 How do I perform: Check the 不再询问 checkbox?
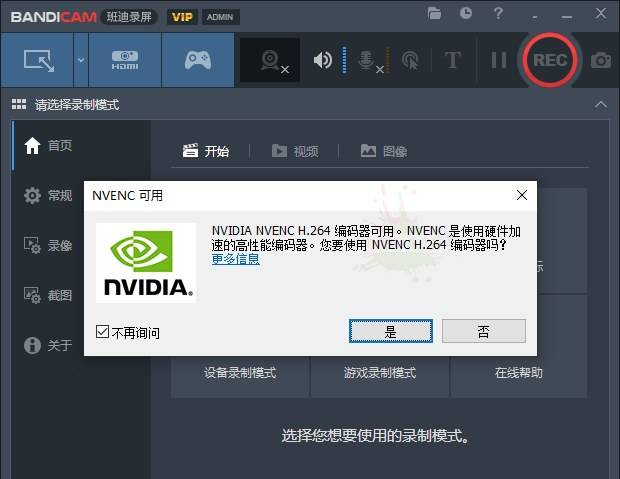[102, 332]
